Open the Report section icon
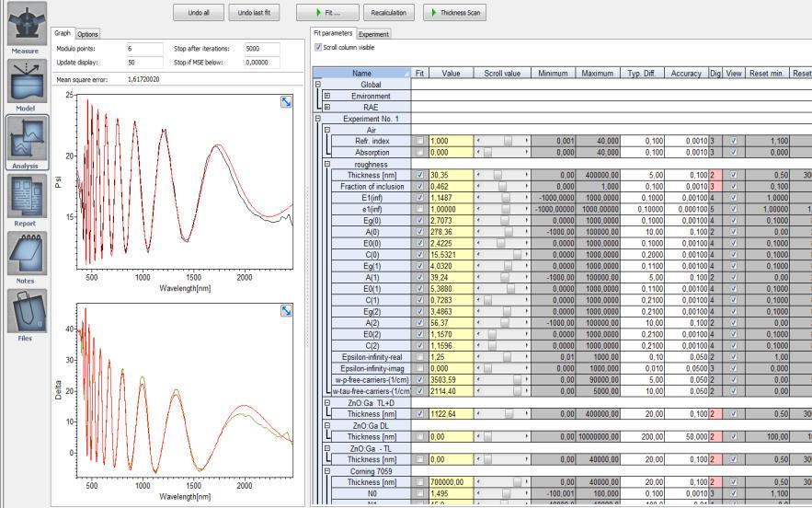This screenshot has height=508, width=812. pyautogui.click(x=27, y=196)
